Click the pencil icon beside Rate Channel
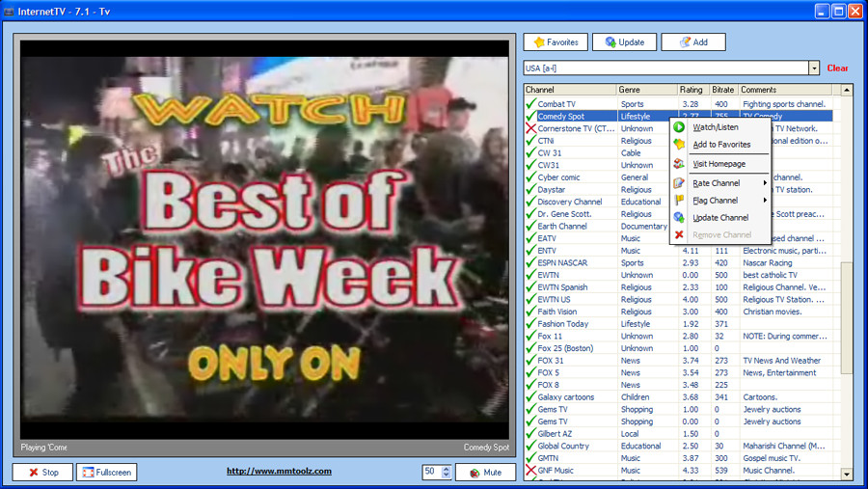Screen dimensions: 868x489 coord(679,183)
